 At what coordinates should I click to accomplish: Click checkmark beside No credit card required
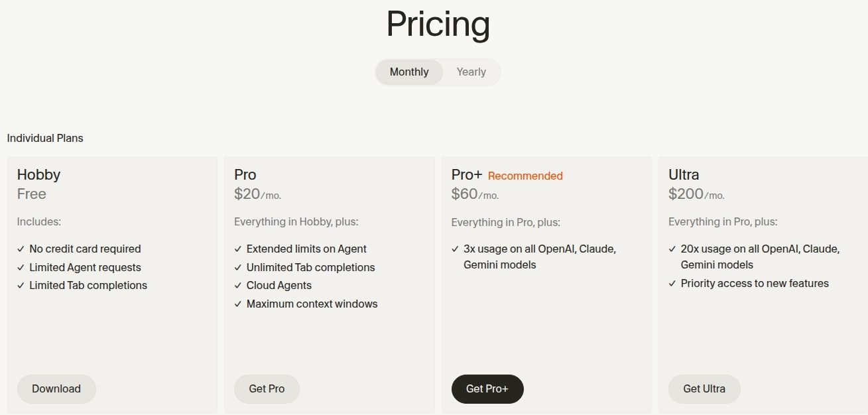coord(21,249)
